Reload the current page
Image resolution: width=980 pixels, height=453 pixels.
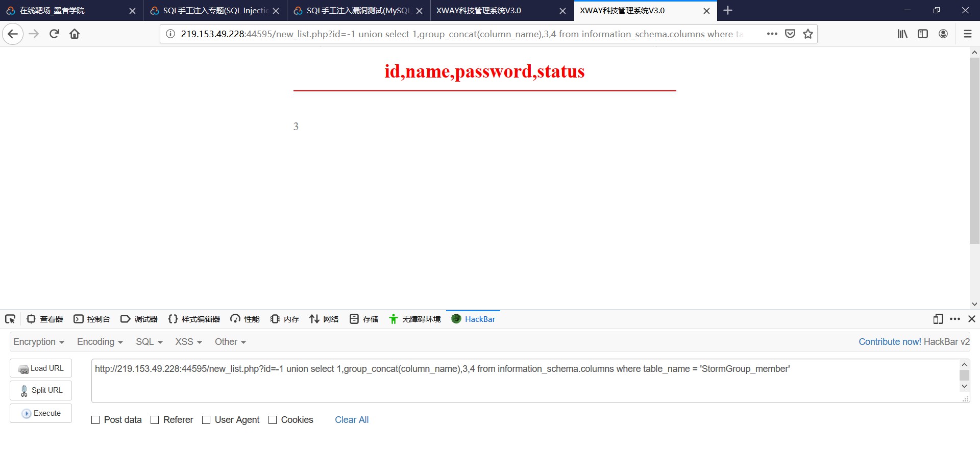click(54, 34)
